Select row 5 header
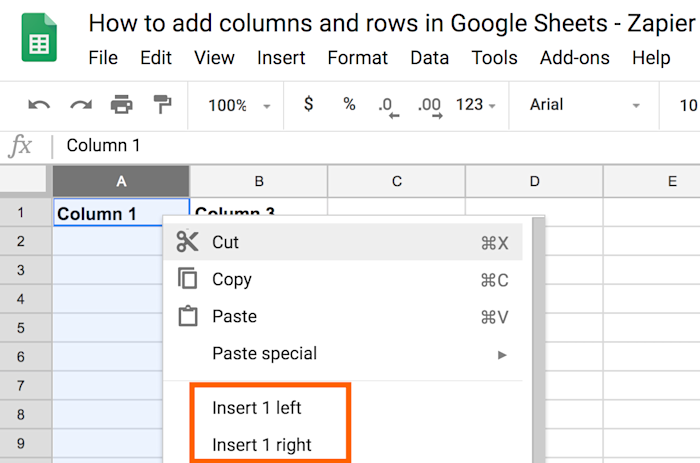 (25, 328)
